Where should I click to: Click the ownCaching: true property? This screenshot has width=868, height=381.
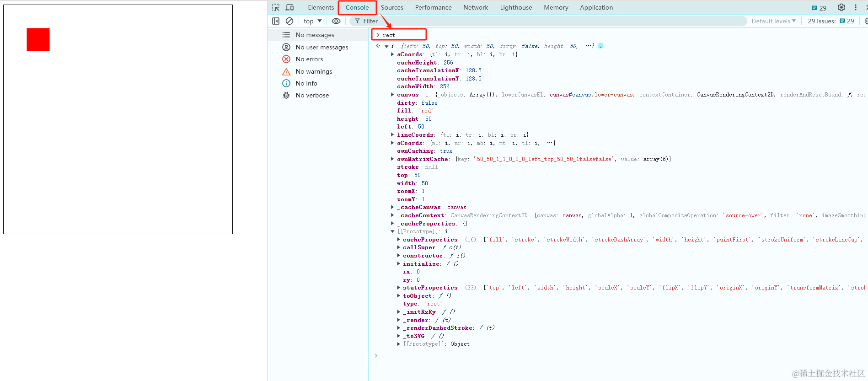coord(424,151)
